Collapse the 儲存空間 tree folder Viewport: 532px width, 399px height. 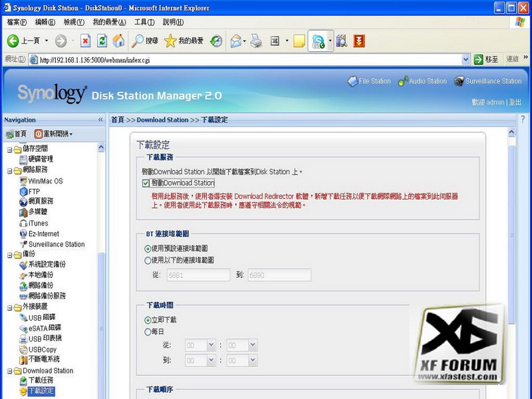point(10,150)
